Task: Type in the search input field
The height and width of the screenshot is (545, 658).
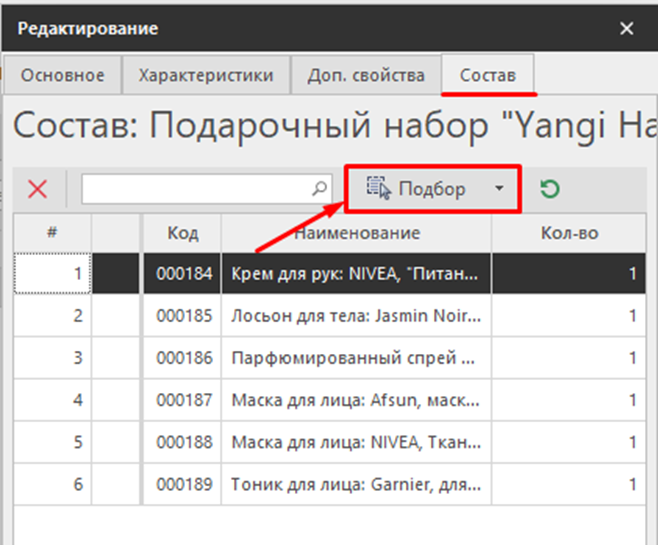Action: [197, 188]
